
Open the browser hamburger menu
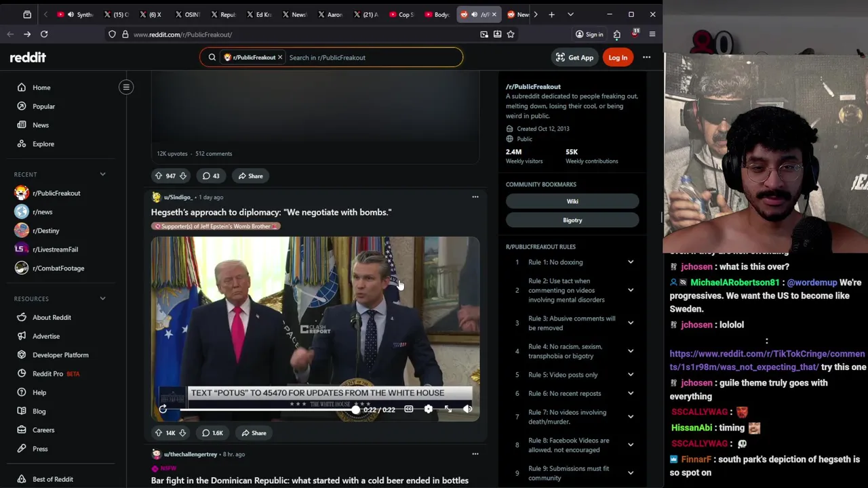[652, 34]
